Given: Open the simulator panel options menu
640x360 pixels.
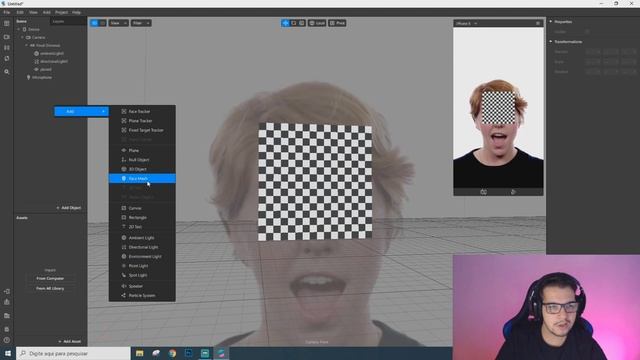Looking at the screenshot, I should 538,23.
